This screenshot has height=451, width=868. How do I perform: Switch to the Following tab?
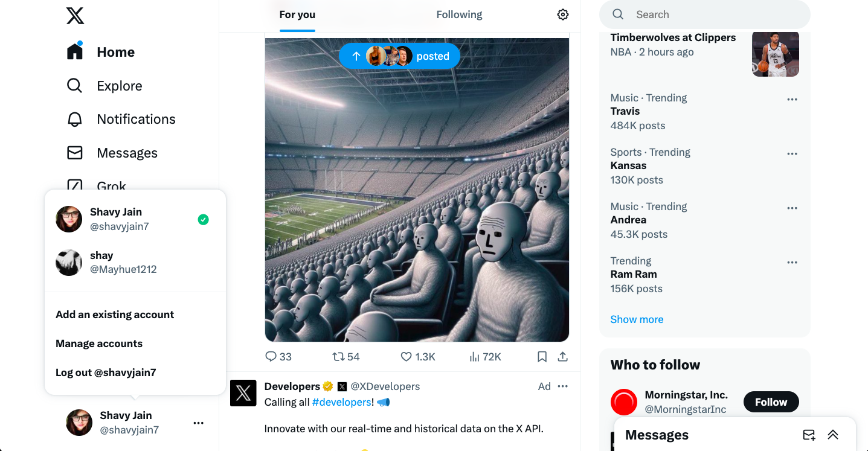(459, 14)
